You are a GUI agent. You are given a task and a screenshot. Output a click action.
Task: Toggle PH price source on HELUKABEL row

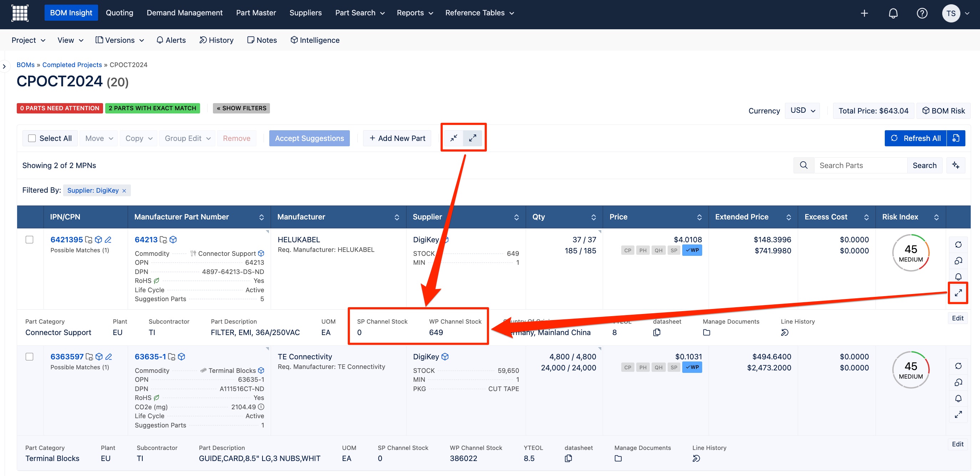643,250
